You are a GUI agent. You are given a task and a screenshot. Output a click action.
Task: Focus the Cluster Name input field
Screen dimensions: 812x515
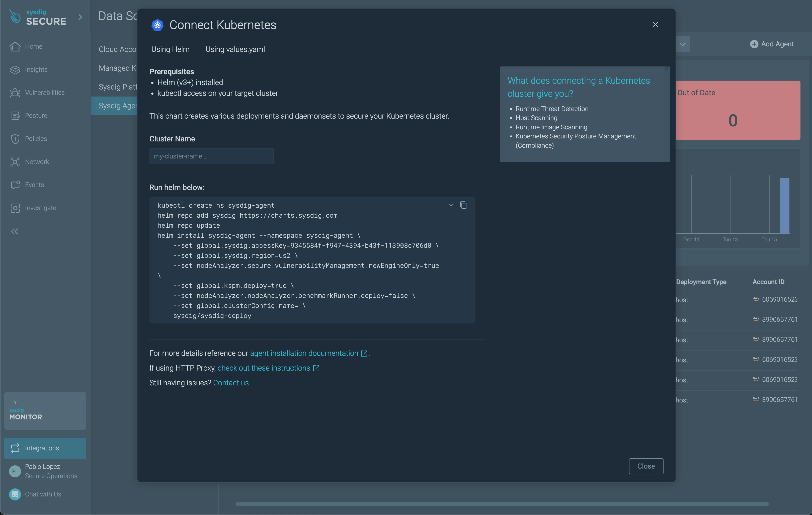click(211, 156)
